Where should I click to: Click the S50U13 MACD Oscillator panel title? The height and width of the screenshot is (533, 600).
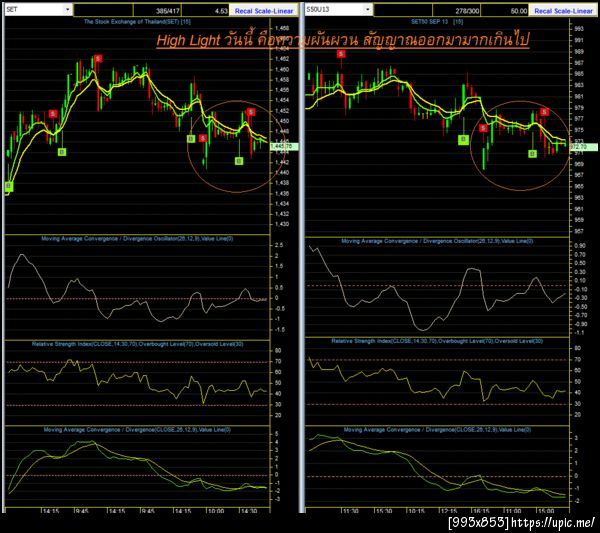[x=437, y=241]
